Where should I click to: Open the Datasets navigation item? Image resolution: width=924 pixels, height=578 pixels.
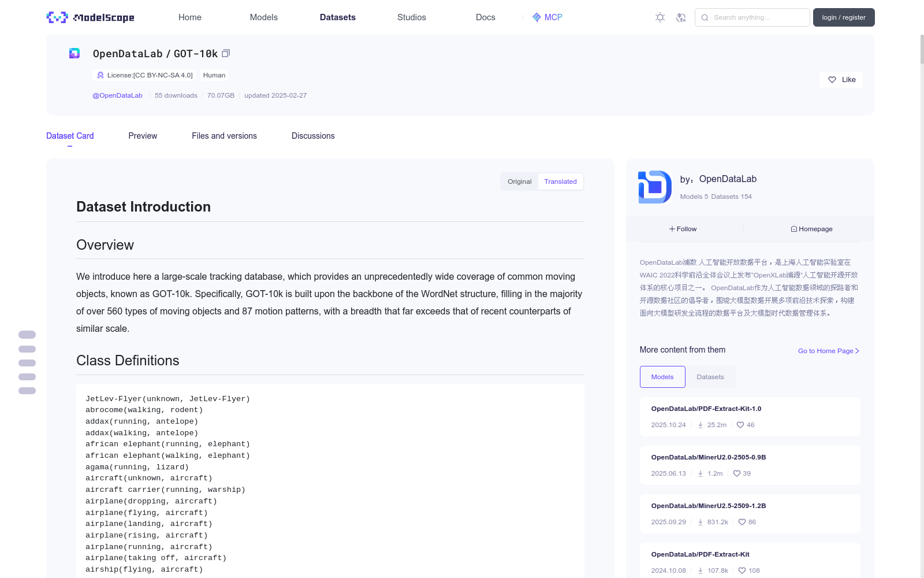(x=338, y=17)
